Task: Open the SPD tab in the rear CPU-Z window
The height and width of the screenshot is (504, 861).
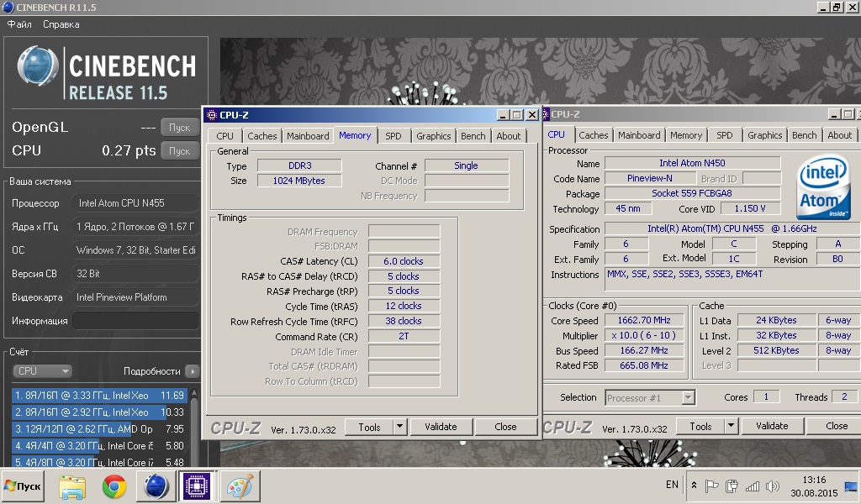Action: click(x=724, y=135)
